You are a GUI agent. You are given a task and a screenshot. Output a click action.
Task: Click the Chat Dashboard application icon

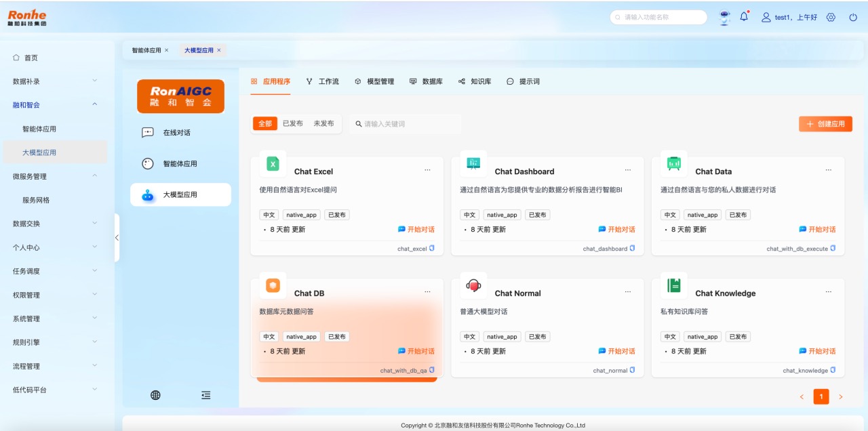(x=473, y=163)
